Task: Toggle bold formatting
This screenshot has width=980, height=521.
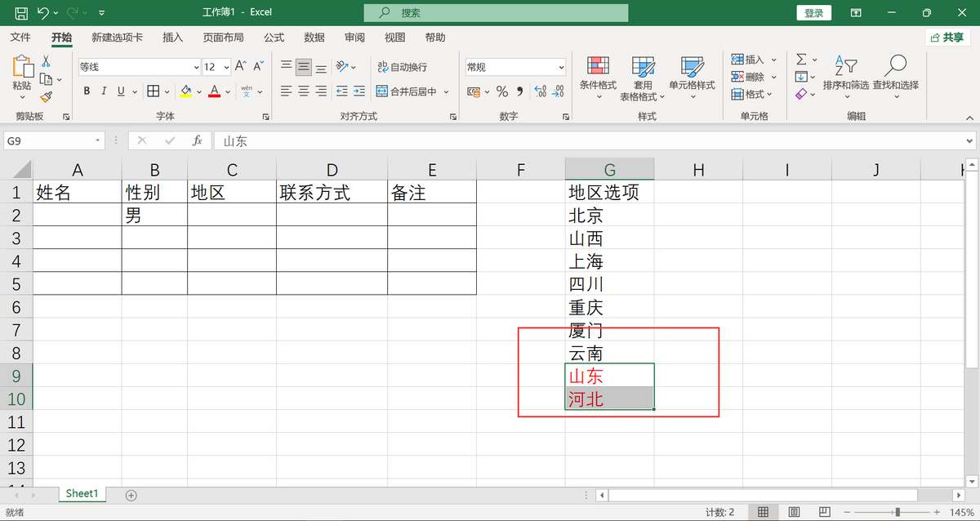Action: coord(87,91)
